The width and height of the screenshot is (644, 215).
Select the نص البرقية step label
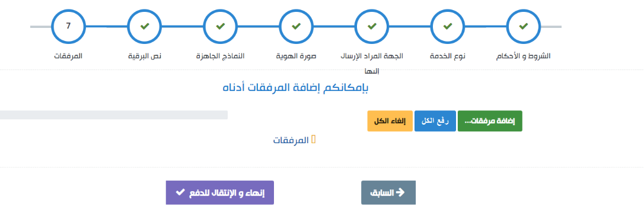coord(144,55)
